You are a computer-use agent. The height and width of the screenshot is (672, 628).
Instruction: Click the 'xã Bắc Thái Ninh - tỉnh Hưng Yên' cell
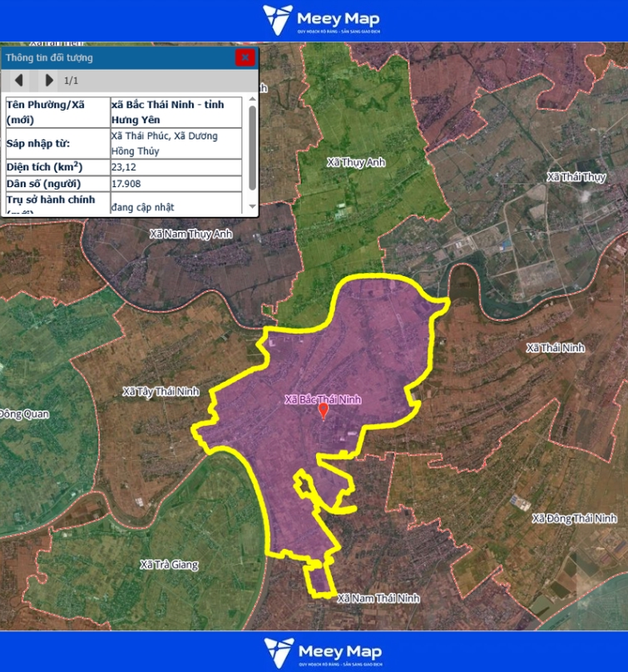click(x=176, y=112)
